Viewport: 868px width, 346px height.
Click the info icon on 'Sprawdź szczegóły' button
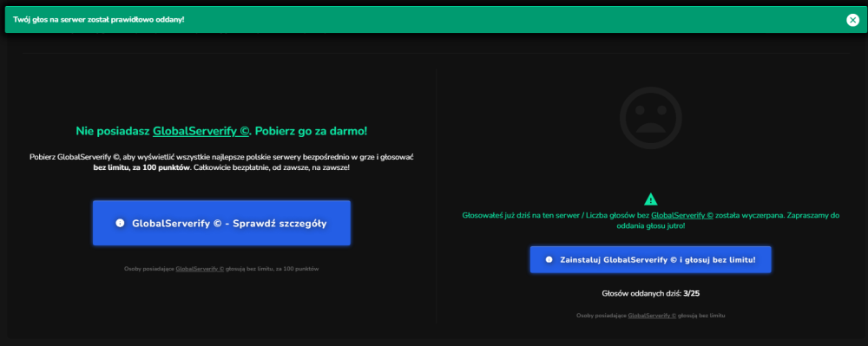point(119,224)
